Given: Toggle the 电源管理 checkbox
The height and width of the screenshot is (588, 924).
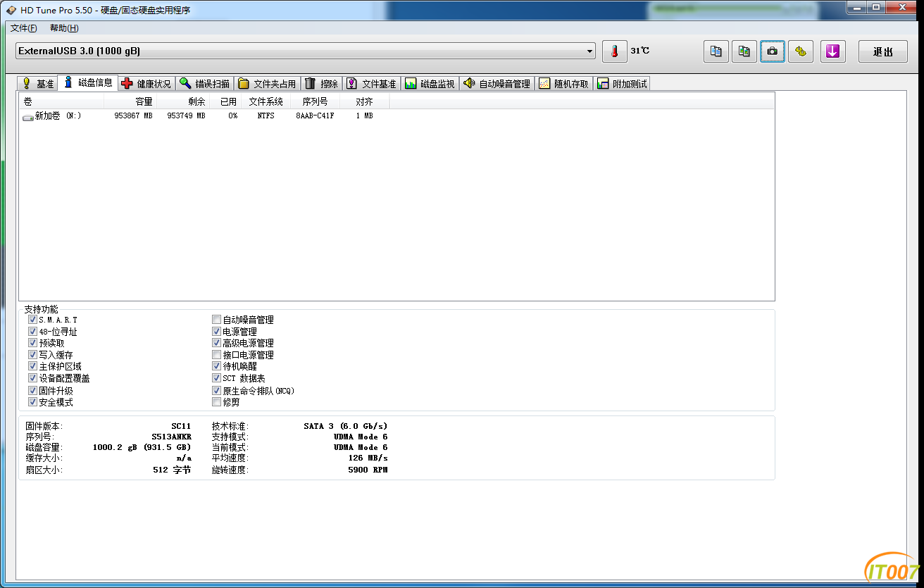Looking at the screenshot, I should [216, 332].
